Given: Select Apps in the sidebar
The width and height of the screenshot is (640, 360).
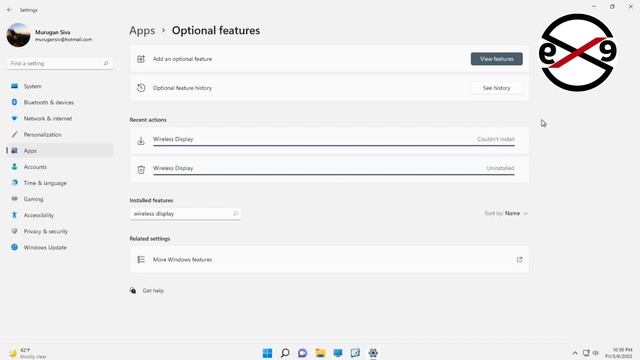Looking at the screenshot, I should pos(60,151).
